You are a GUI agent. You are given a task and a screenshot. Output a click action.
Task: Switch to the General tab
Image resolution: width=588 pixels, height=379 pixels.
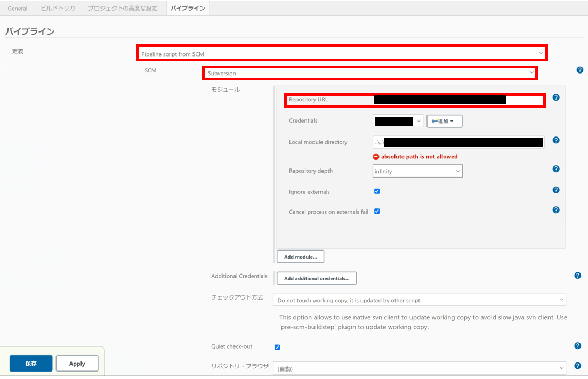pos(17,8)
